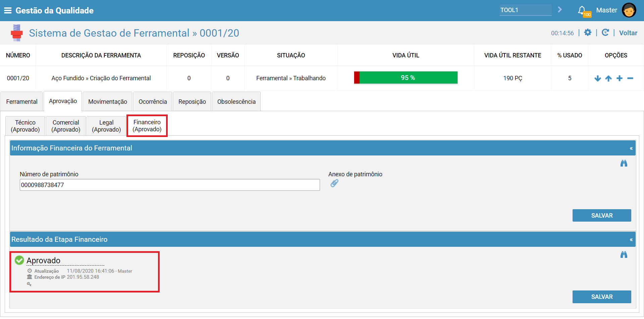Viewport: 644px width, 319px height.
Task: Click the clock icon beside Atualização
Action: (30, 271)
